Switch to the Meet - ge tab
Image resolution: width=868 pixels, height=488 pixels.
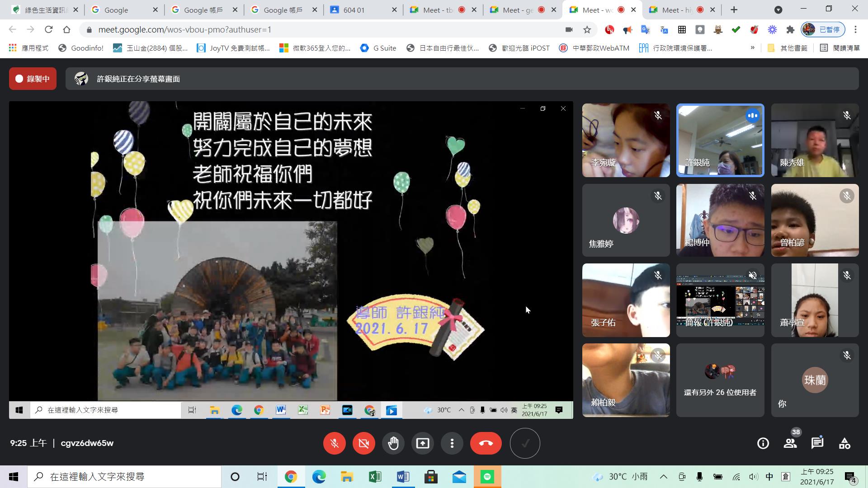(x=522, y=10)
